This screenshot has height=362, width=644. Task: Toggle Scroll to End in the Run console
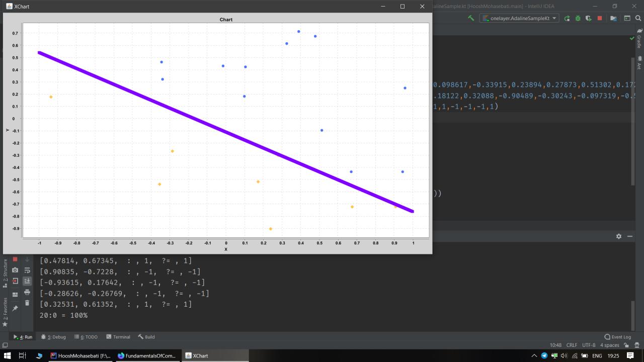click(27, 282)
